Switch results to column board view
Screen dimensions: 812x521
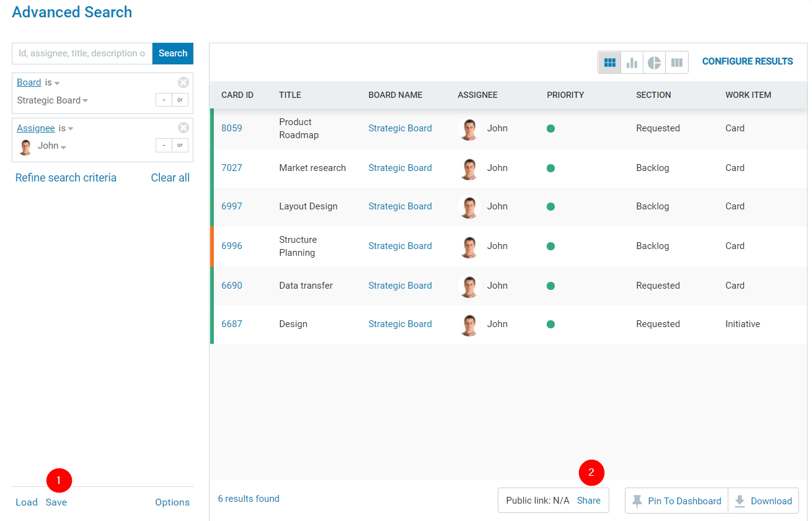click(x=676, y=63)
